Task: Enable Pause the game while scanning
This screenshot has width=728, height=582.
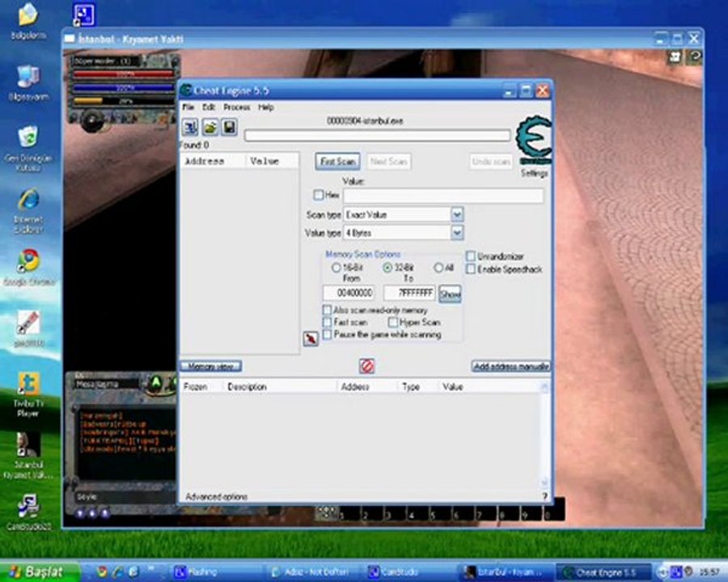Action: point(327,334)
